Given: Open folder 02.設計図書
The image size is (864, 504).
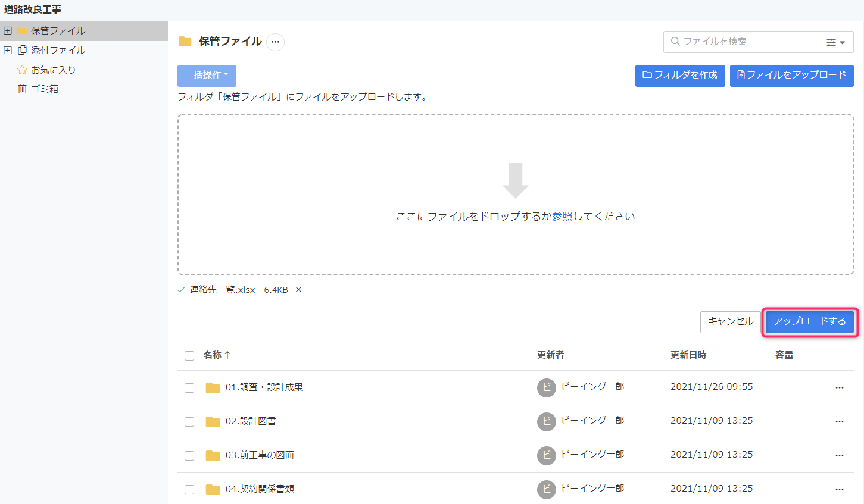Looking at the screenshot, I should (x=251, y=421).
